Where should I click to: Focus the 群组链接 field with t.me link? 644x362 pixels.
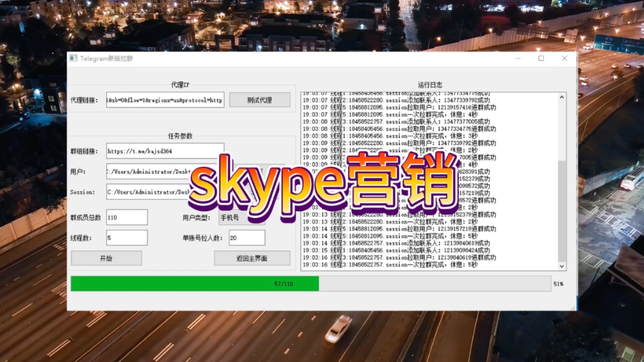coord(165,151)
